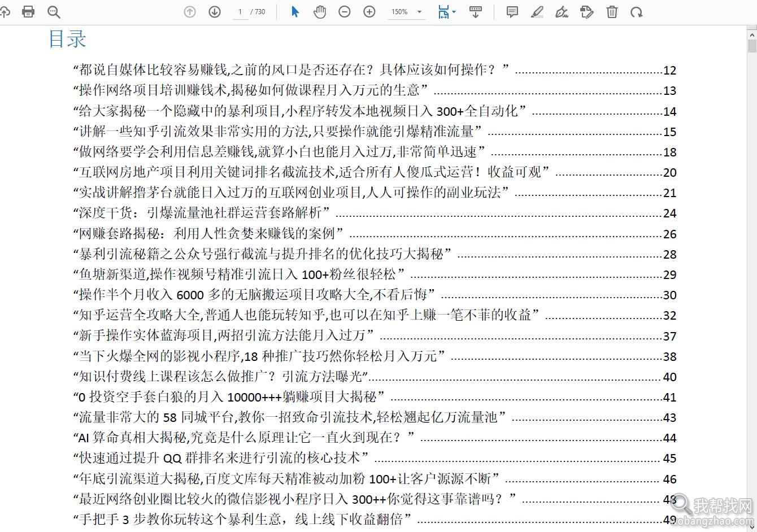Image resolution: width=757 pixels, height=532 pixels.
Task: Select the highlight text tool
Action: tap(537, 11)
